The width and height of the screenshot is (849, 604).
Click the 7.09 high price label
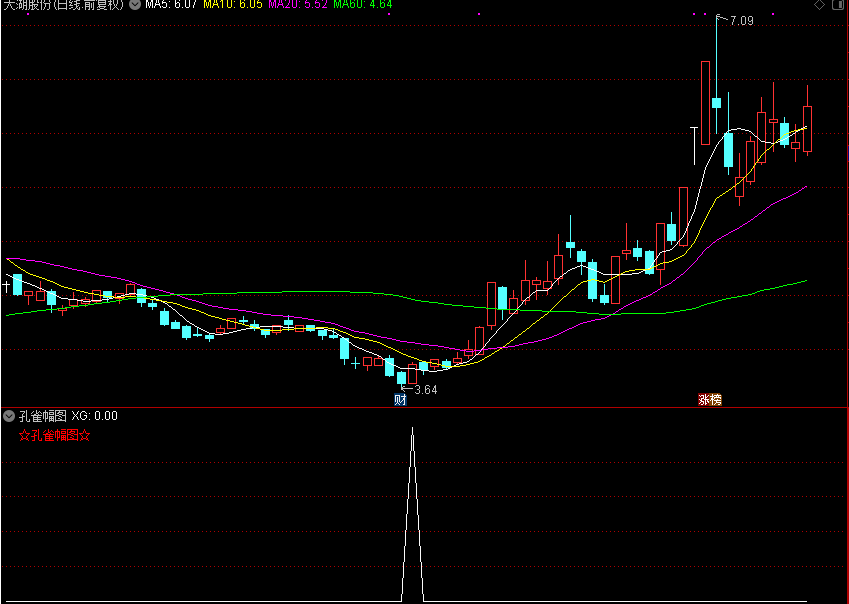click(742, 21)
